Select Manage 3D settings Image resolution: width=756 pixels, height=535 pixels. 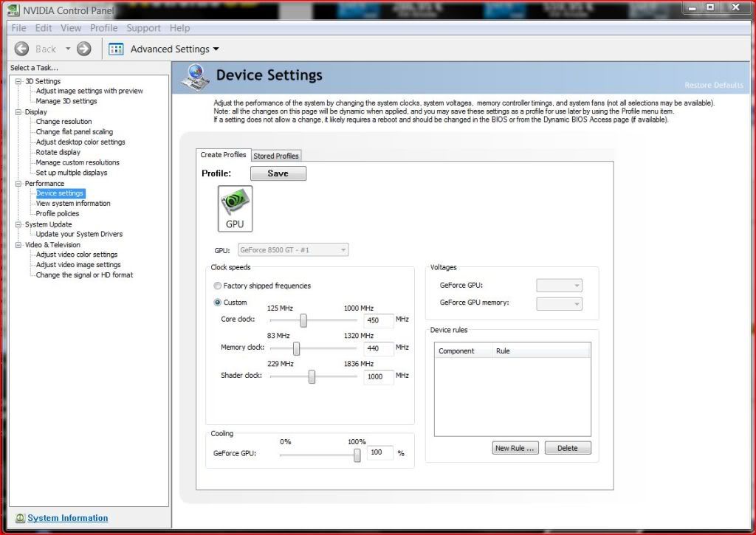coord(66,101)
